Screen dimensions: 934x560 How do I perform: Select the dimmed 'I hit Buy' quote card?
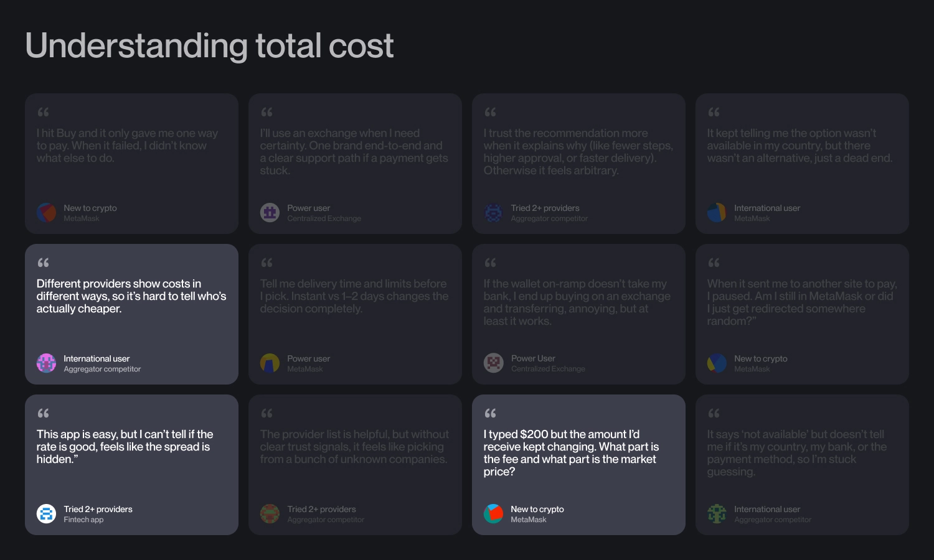pyautogui.click(x=131, y=164)
